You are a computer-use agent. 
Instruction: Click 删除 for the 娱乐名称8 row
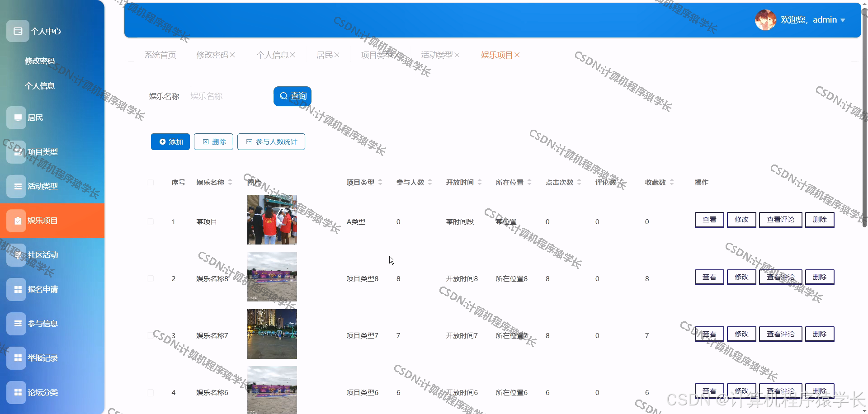[820, 277]
